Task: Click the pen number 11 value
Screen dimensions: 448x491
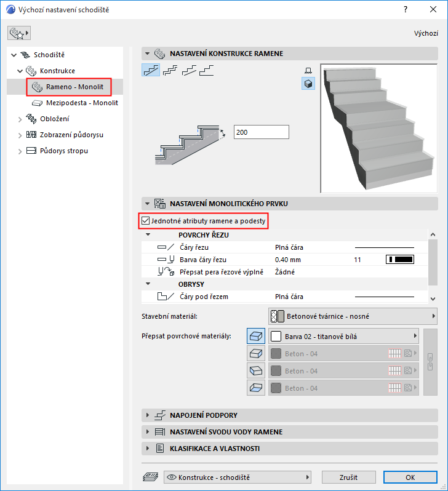Action: (358, 260)
